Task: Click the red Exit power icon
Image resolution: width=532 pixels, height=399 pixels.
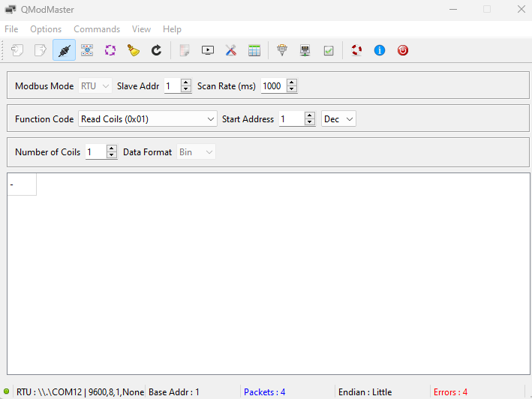Action: (x=403, y=50)
